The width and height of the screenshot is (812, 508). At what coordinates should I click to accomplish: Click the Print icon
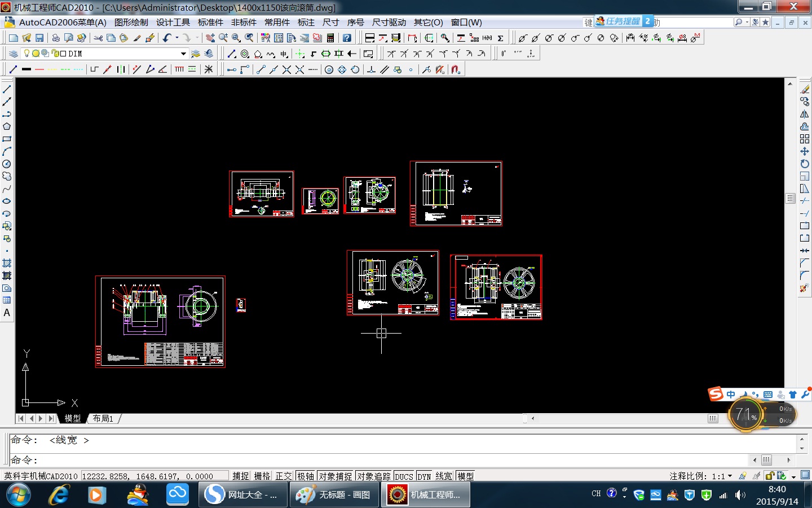(56, 38)
